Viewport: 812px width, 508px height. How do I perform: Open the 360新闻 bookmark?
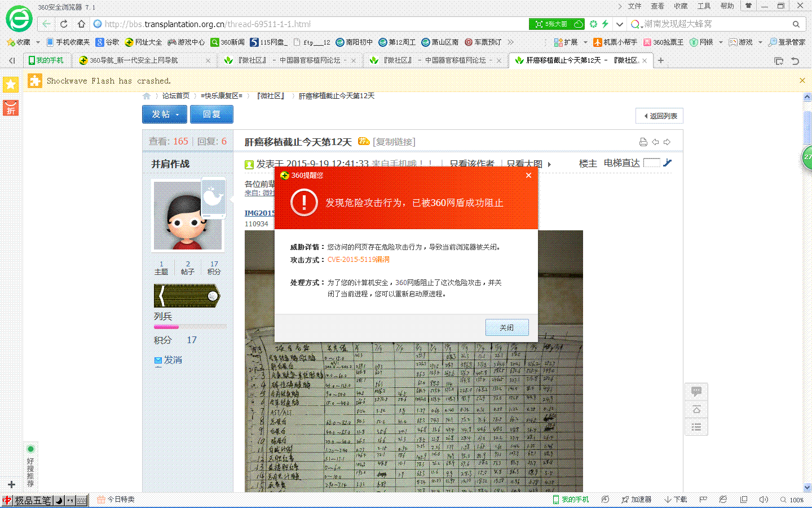227,42
